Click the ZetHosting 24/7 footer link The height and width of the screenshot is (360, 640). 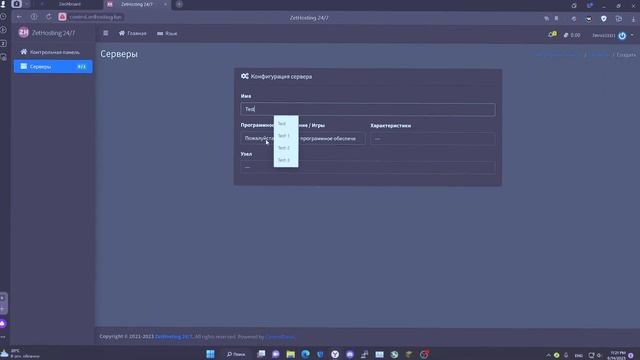click(173, 337)
